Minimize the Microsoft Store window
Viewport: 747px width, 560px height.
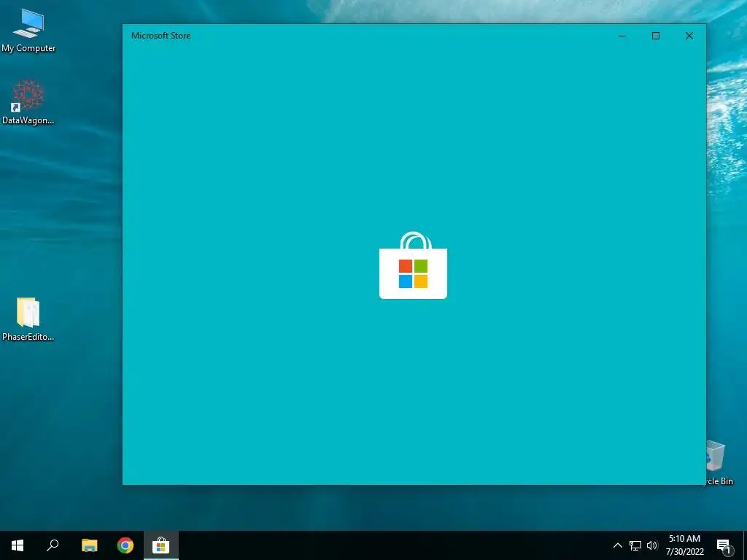coord(622,36)
